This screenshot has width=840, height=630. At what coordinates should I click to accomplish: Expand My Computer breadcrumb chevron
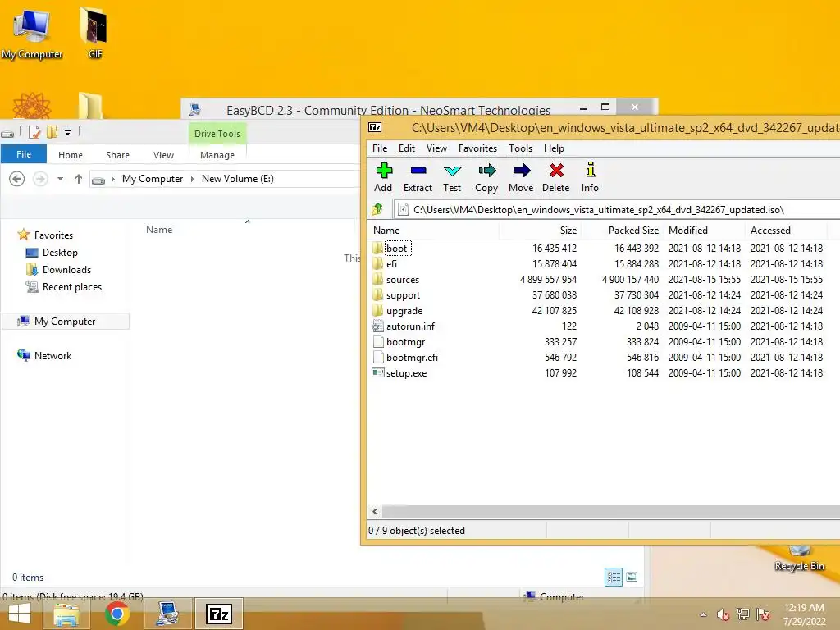click(192, 179)
